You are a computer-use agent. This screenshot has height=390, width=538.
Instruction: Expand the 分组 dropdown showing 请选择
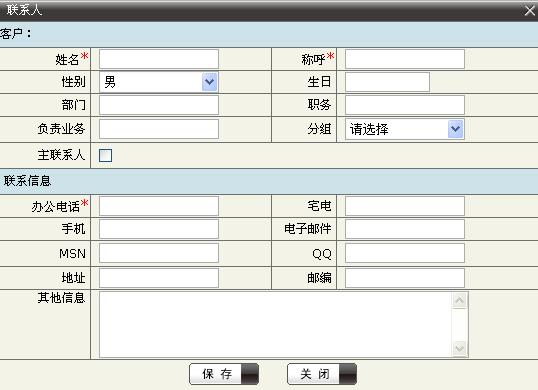(405, 129)
